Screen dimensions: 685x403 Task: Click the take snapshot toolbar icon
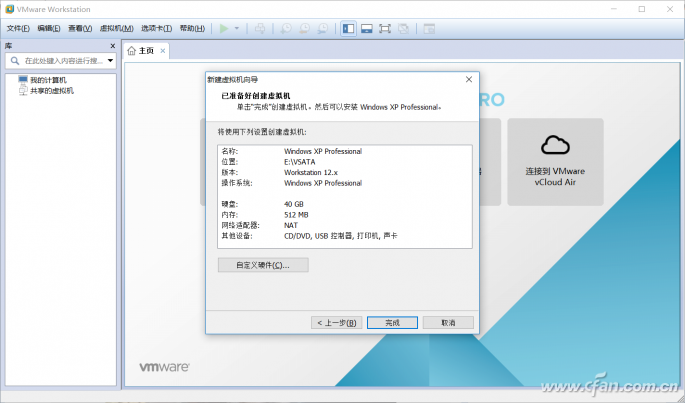tap(286, 29)
